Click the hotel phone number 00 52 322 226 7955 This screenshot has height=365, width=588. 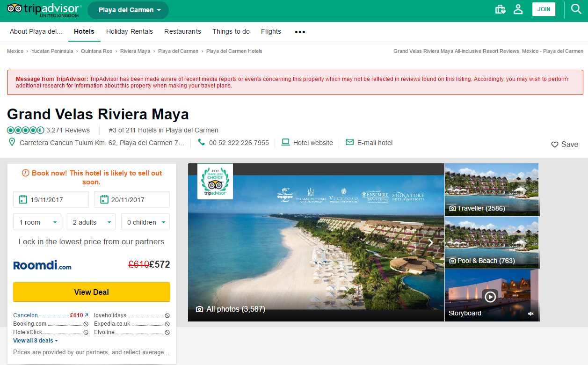click(x=239, y=143)
